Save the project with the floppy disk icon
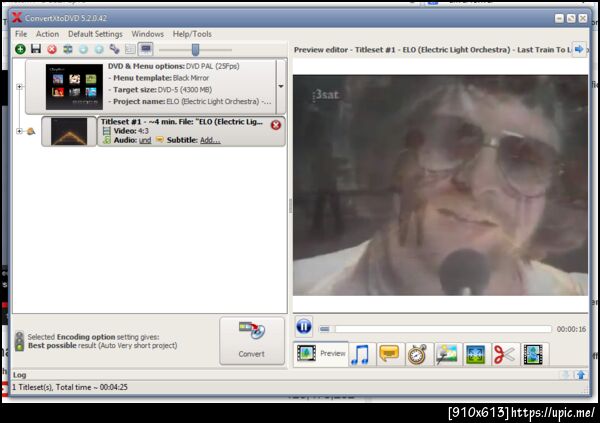Viewport: 600px width, 423px height. [x=36, y=49]
